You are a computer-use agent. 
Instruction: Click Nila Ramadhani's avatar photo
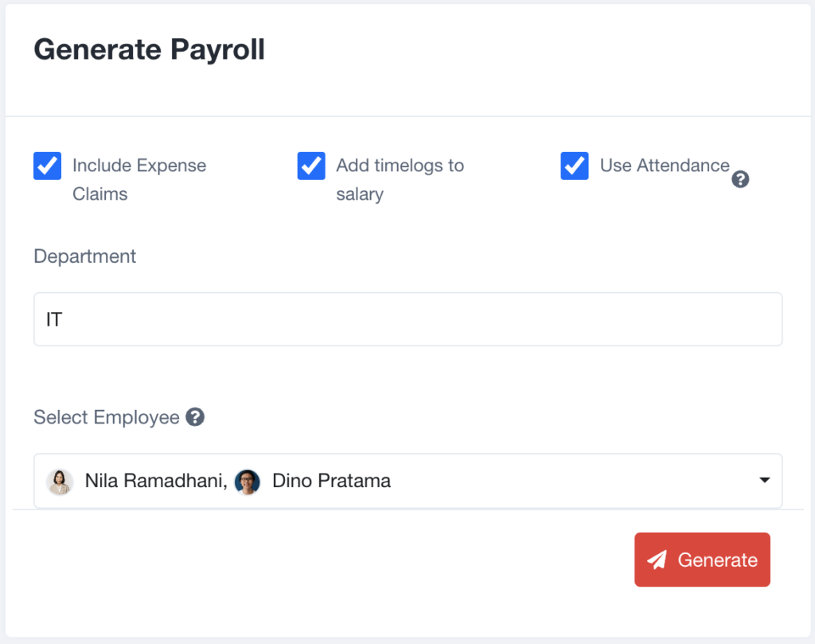coord(60,482)
